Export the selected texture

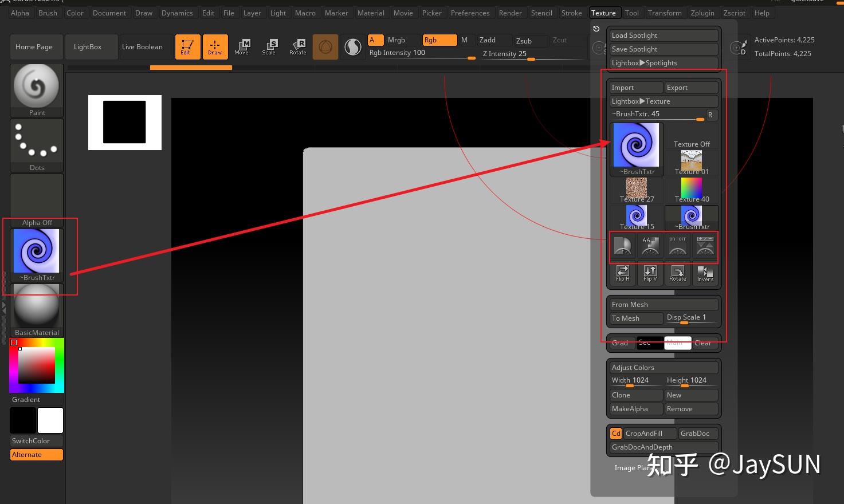(692, 88)
